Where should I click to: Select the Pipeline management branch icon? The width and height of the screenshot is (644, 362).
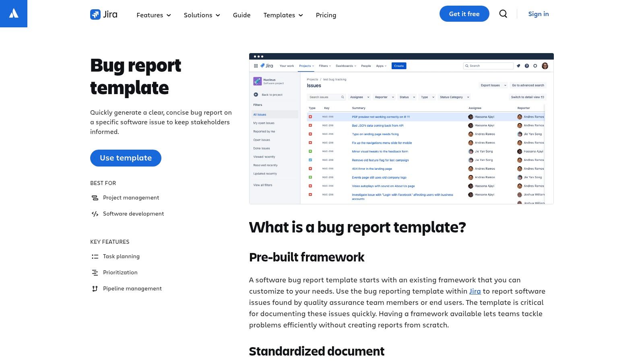95,288
